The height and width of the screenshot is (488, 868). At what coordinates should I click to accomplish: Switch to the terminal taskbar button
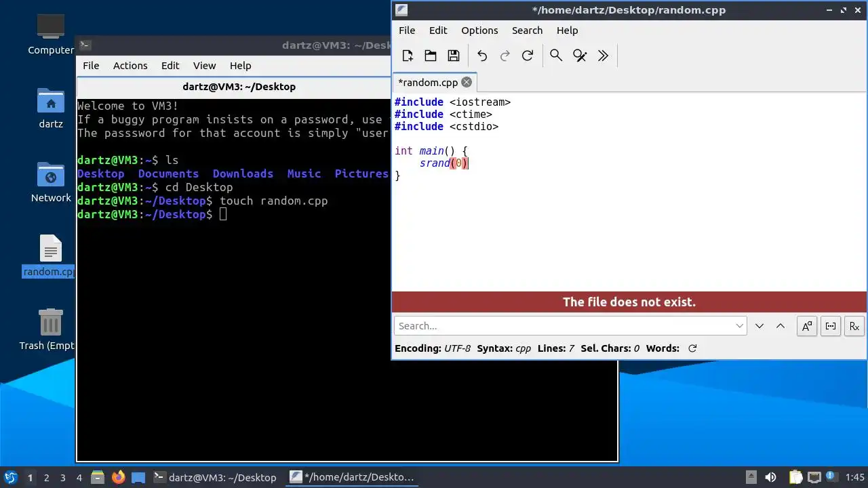[215, 477]
